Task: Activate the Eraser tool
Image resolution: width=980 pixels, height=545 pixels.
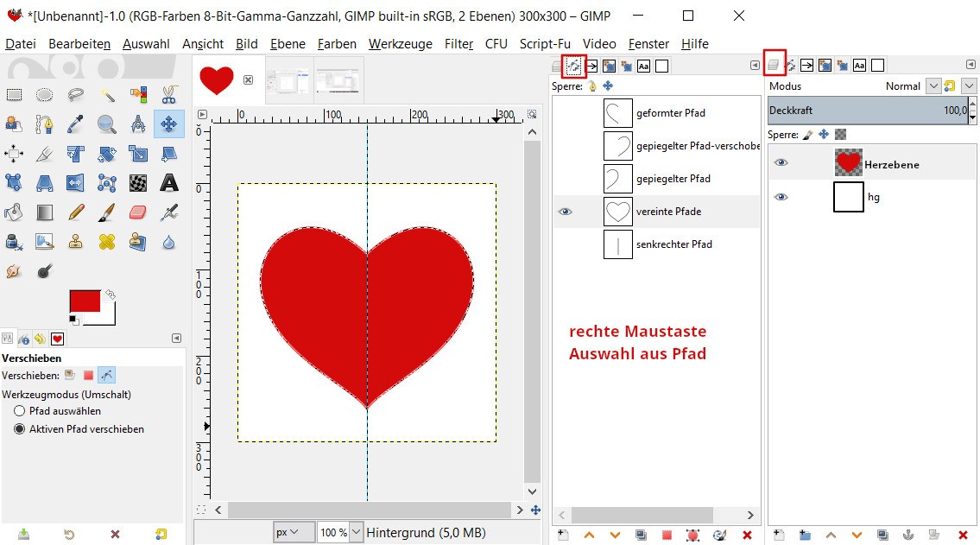Action: coord(138,212)
